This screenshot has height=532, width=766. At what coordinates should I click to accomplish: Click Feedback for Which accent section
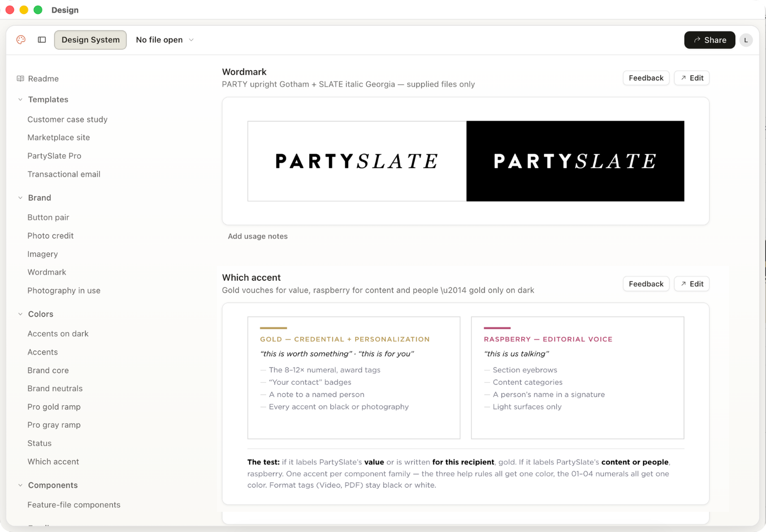point(646,284)
